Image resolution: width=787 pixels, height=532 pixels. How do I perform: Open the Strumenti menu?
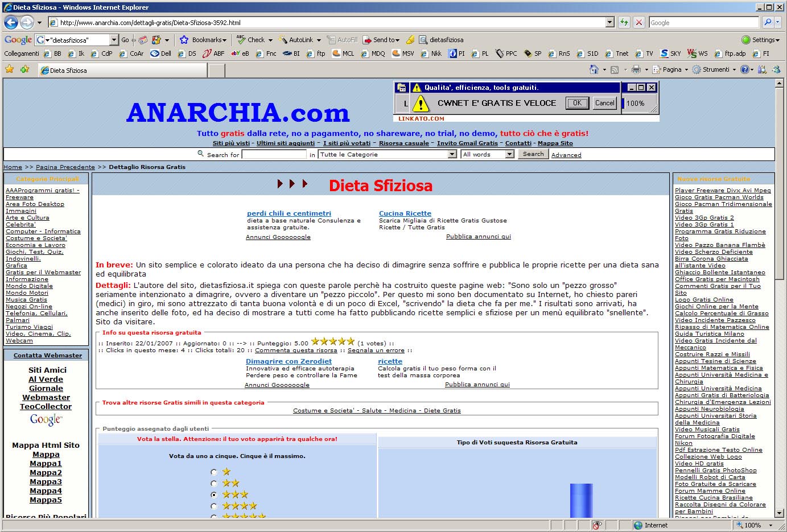click(x=714, y=69)
